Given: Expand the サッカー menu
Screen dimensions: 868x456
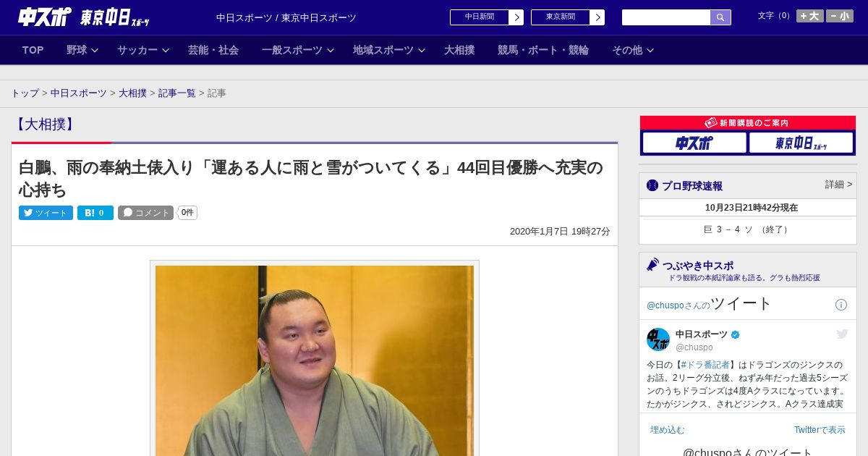Looking at the screenshot, I should click(x=143, y=50).
